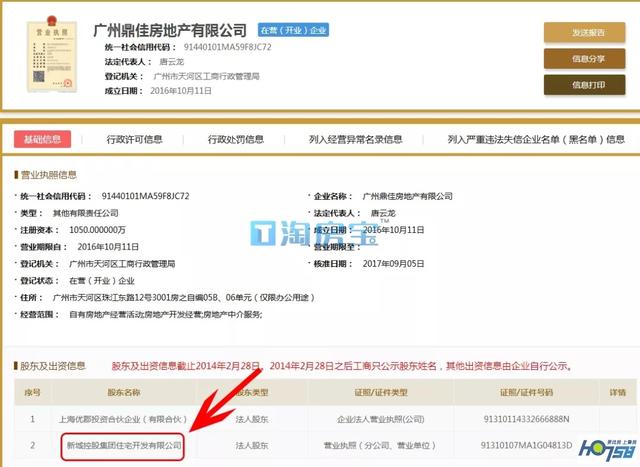Click the 股东及出资信息 section header
The width and height of the screenshot is (640, 467).
[49, 366]
